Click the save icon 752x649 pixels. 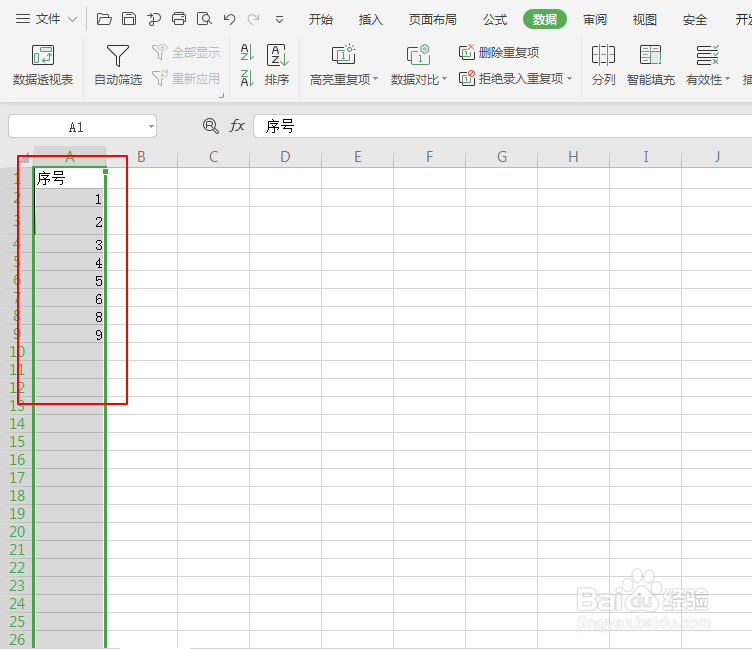tap(129, 19)
